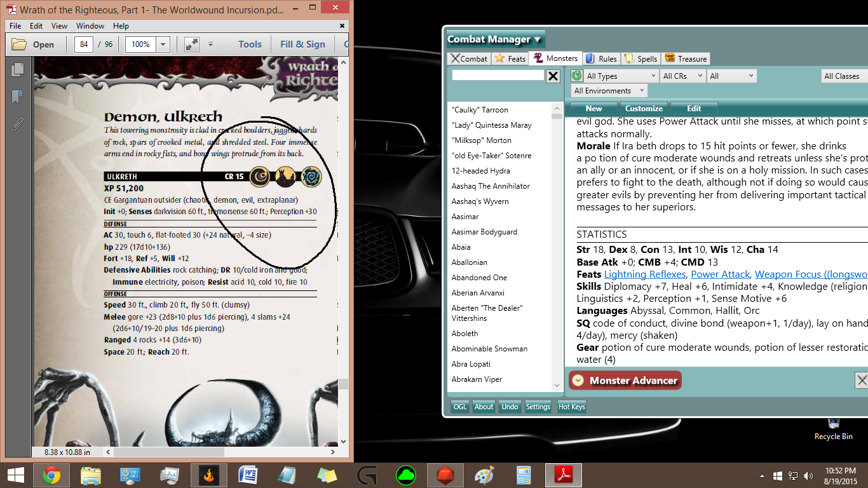Click the About button

pyautogui.click(x=484, y=407)
